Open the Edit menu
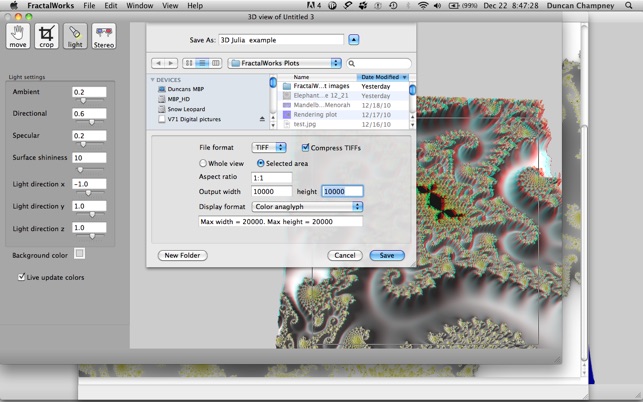Viewport: 643px width, 402px height. pyautogui.click(x=111, y=6)
